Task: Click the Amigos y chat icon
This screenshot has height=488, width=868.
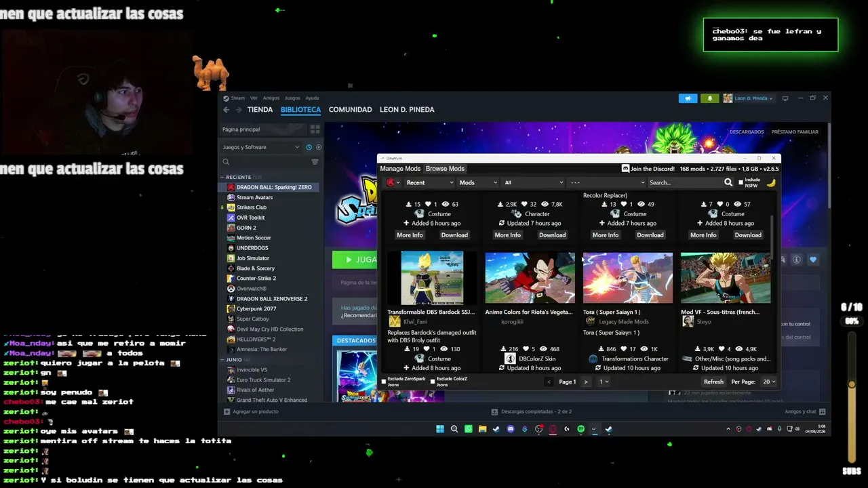Action: (823, 411)
